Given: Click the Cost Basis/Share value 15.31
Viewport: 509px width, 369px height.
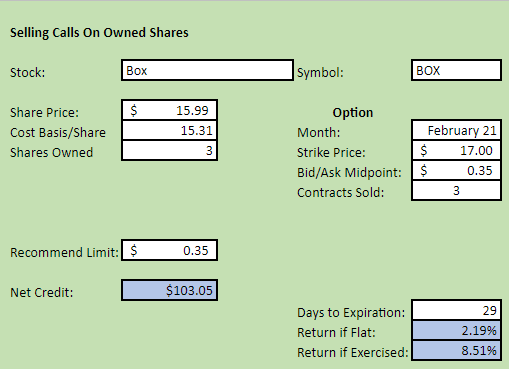Looking at the screenshot, I should tap(169, 130).
